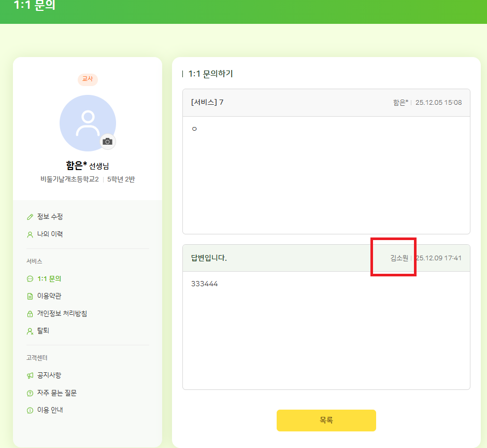This screenshot has height=448, width=487.
Task: Click the user-remove icon beside 탈퇴
Action: [x=30, y=331]
